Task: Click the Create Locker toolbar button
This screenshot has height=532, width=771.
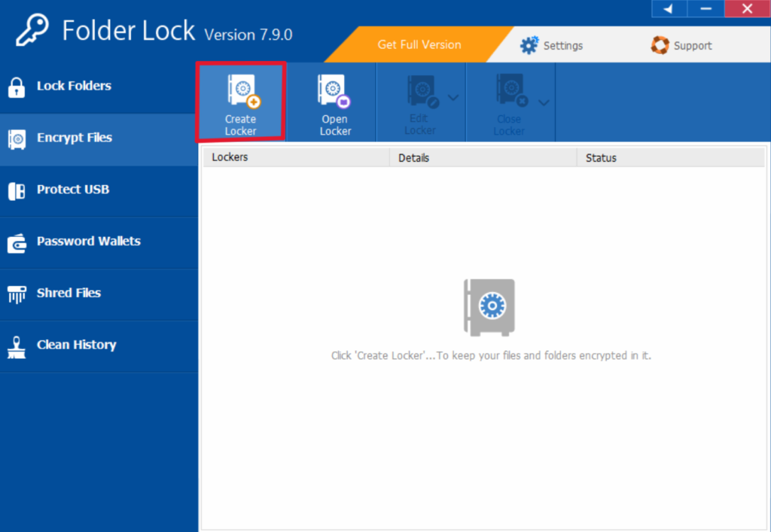Action: [x=240, y=102]
